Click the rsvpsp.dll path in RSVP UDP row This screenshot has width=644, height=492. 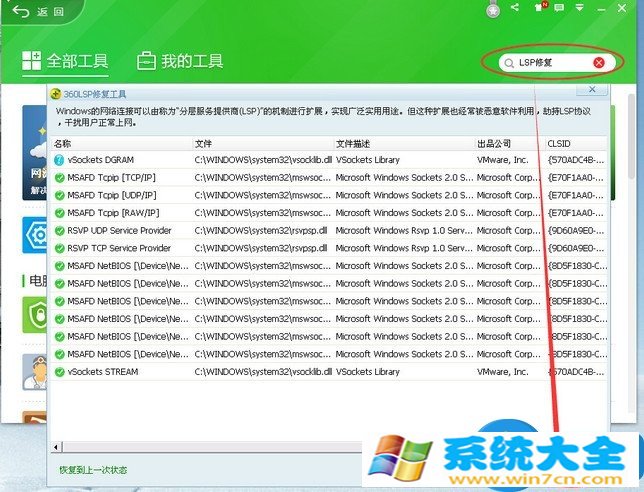(261, 230)
